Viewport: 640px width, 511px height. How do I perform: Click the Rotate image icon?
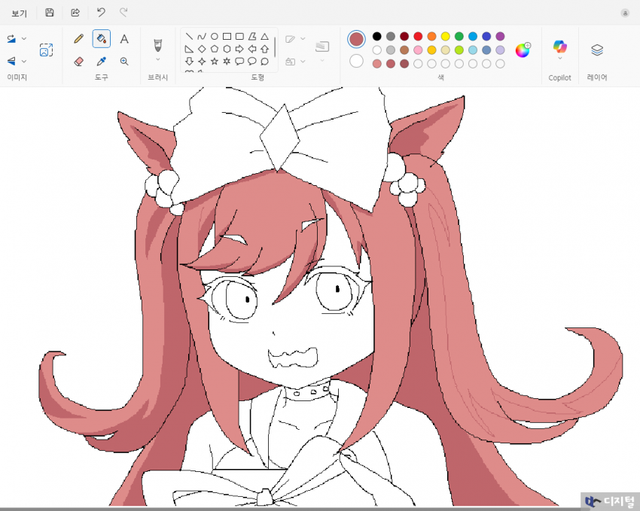11,39
